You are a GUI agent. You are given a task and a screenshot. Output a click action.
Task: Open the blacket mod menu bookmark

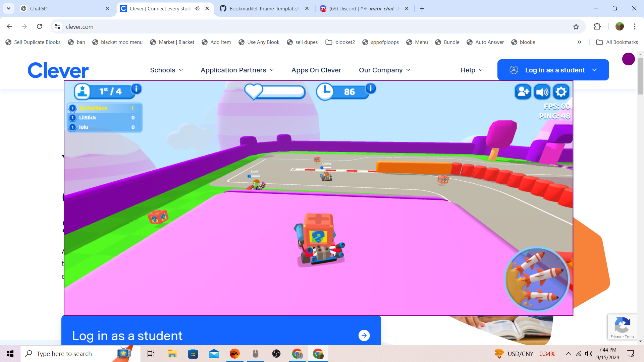117,42
